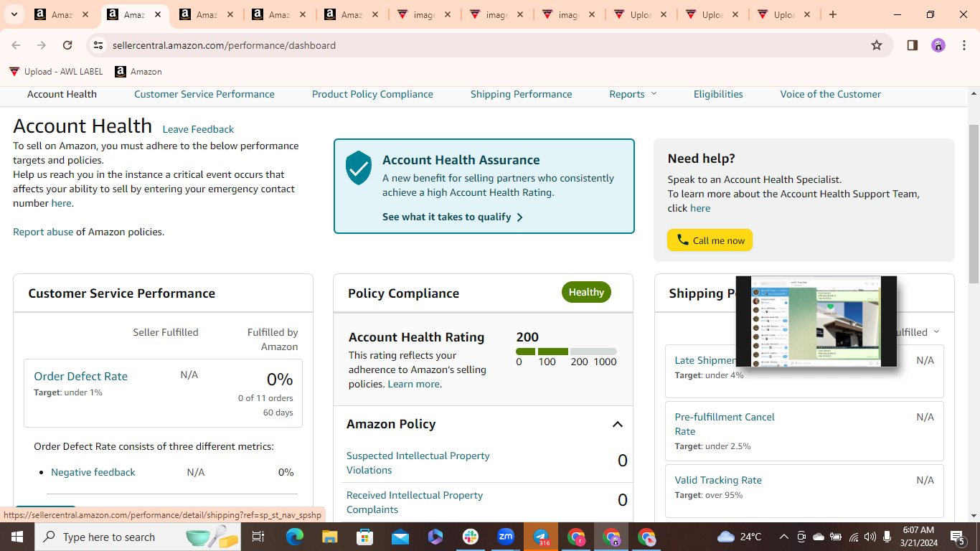The width and height of the screenshot is (980, 551).
Task: Switch to Shipping Performance tab
Action: tap(522, 94)
